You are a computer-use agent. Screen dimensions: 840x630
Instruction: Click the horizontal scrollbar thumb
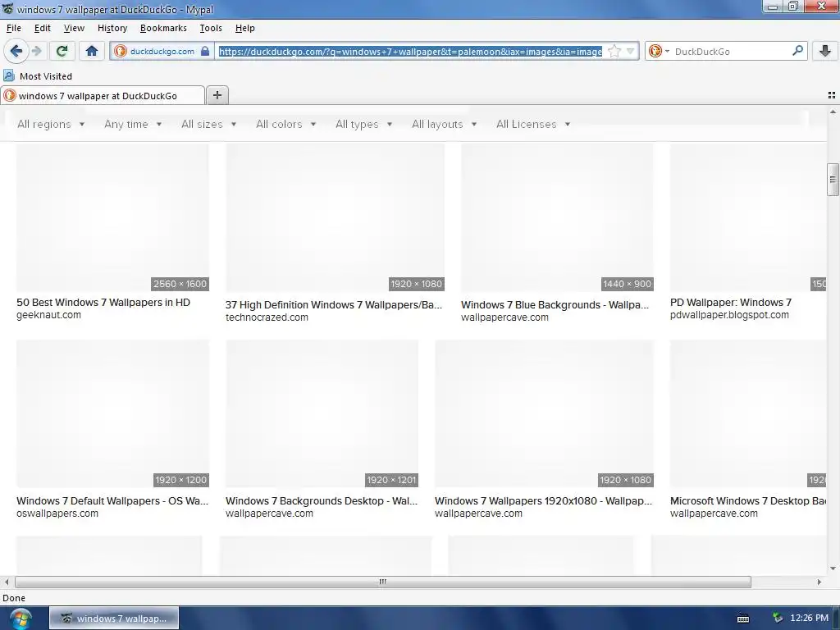point(382,582)
